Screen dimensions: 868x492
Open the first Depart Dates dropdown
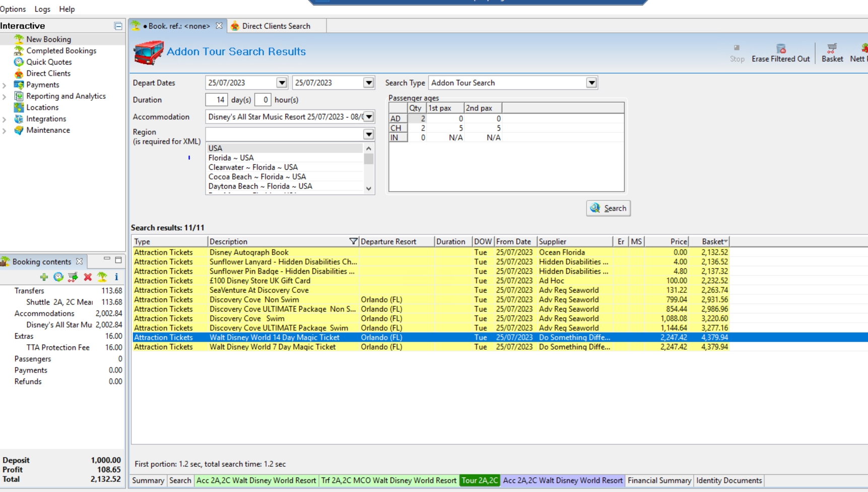[282, 83]
